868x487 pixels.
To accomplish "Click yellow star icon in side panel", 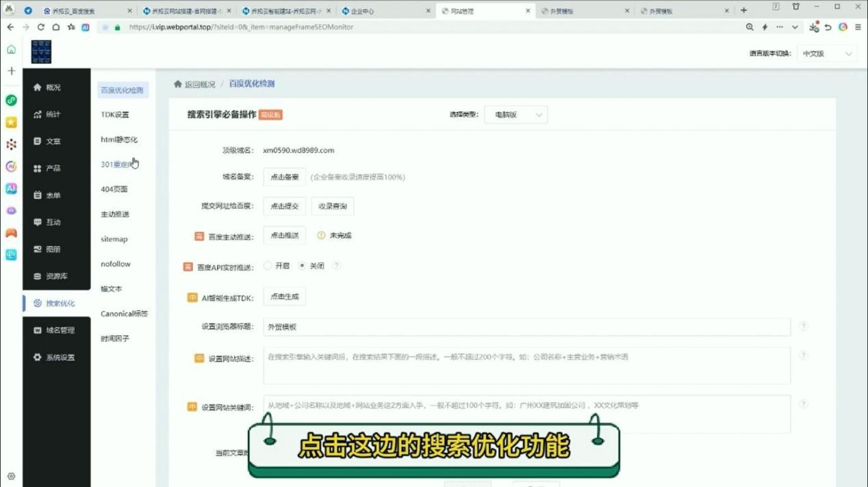I will 11,122.
